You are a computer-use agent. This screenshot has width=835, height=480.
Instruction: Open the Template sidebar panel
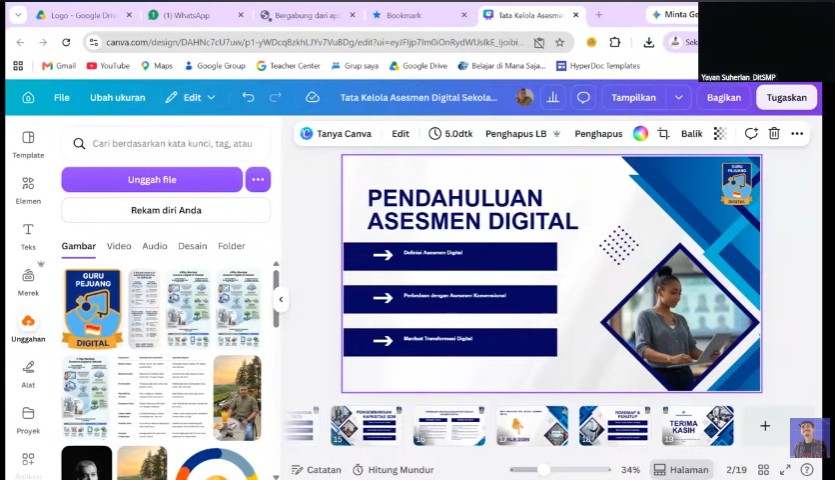tap(28, 144)
